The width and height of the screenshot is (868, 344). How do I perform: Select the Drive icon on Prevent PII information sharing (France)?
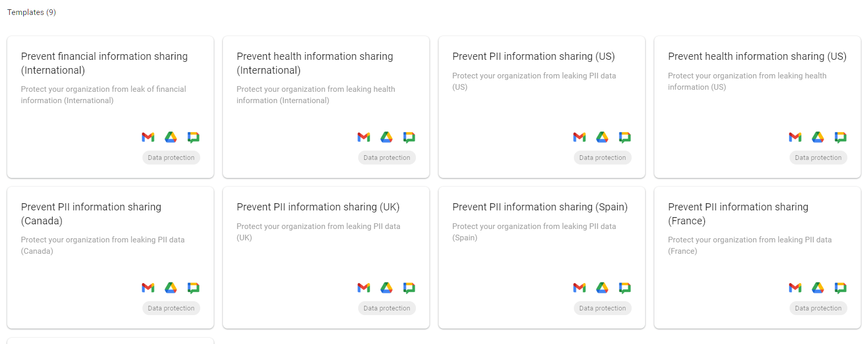[x=818, y=287]
